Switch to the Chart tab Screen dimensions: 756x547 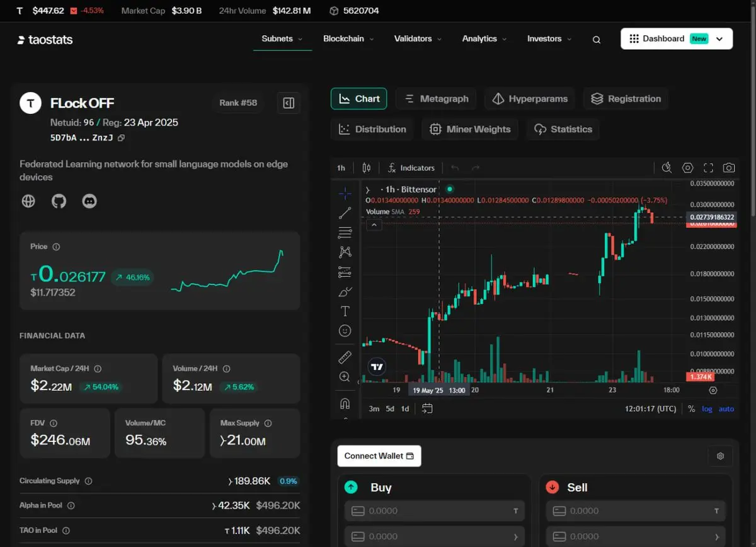pos(359,99)
